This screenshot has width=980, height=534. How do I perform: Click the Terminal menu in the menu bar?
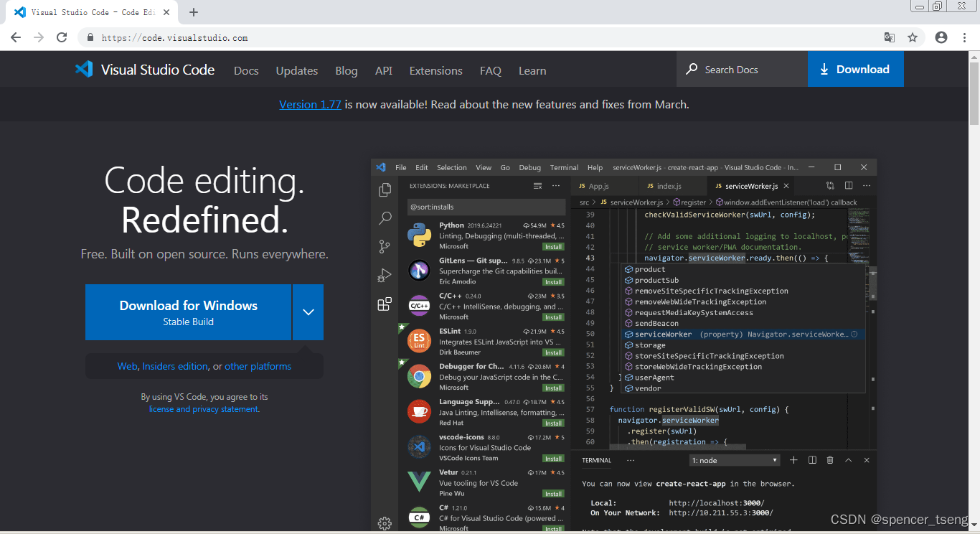[564, 167]
